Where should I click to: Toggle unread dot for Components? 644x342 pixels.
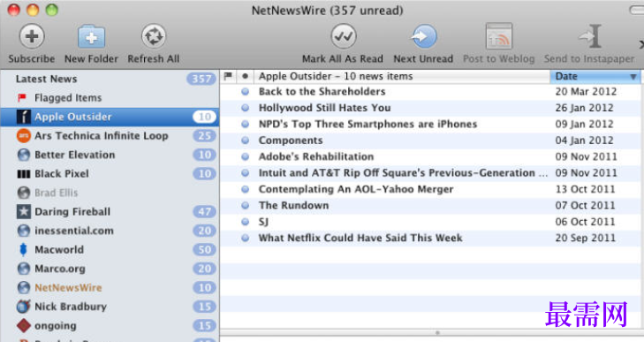tap(246, 141)
